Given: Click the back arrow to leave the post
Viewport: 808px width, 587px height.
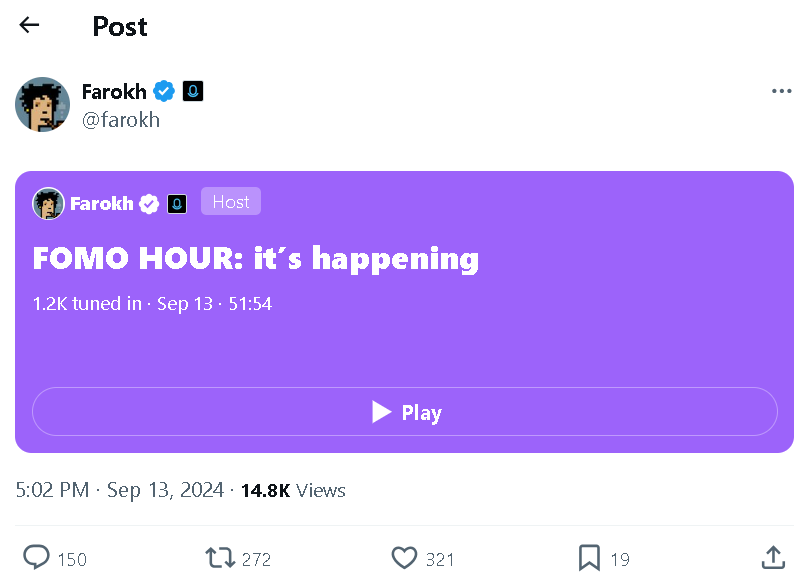Looking at the screenshot, I should click(28, 25).
